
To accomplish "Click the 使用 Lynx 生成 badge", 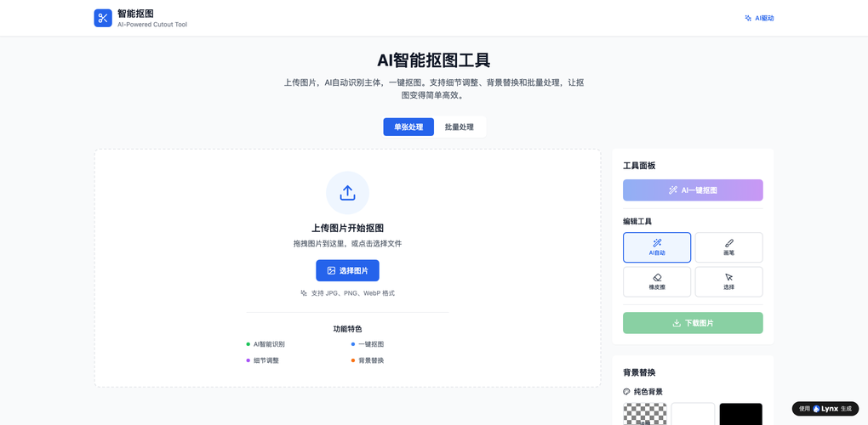I will click(x=825, y=409).
